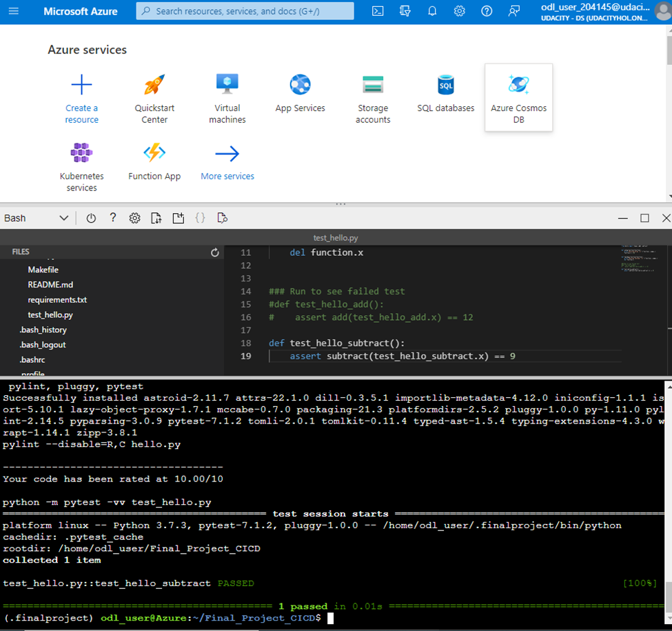Place cursor on line 19 assert statement
The height and width of the screenshot is (631, 672).
[403, 357]
